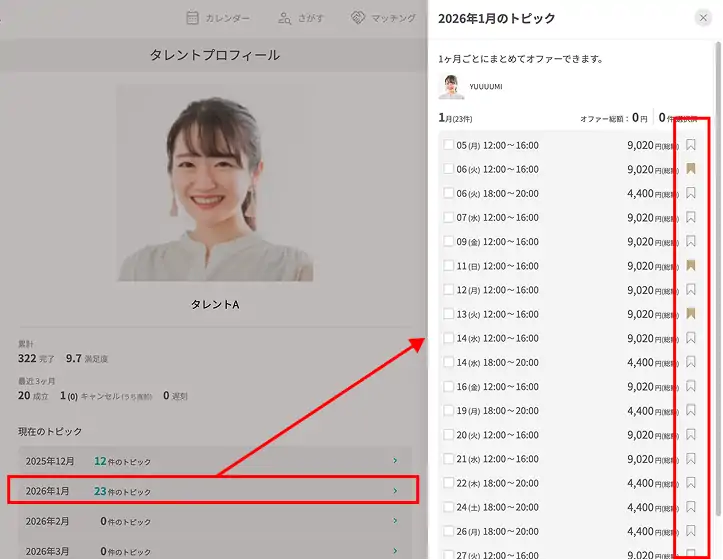Bookmark the 05 (月) 12:00～16:00 slot

pos(691,145)
